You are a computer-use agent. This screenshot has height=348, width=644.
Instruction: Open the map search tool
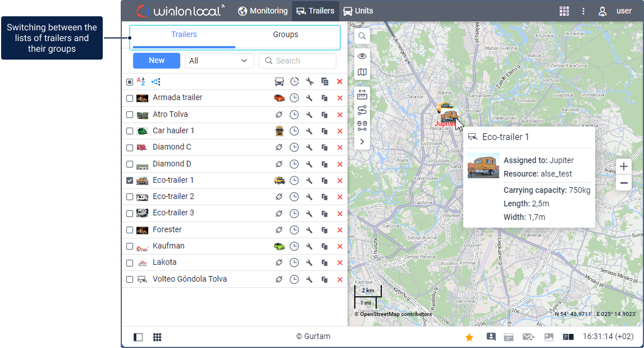(362, 36)
